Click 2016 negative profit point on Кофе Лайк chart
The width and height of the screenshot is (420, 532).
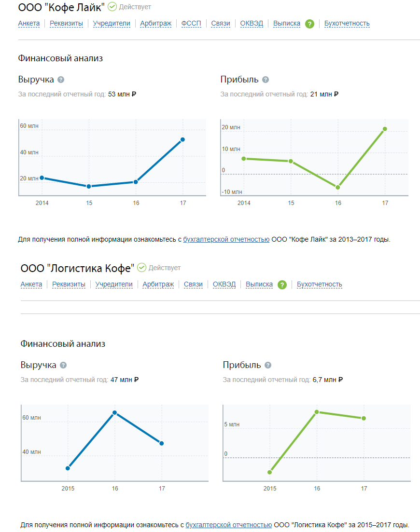point(338,187)
